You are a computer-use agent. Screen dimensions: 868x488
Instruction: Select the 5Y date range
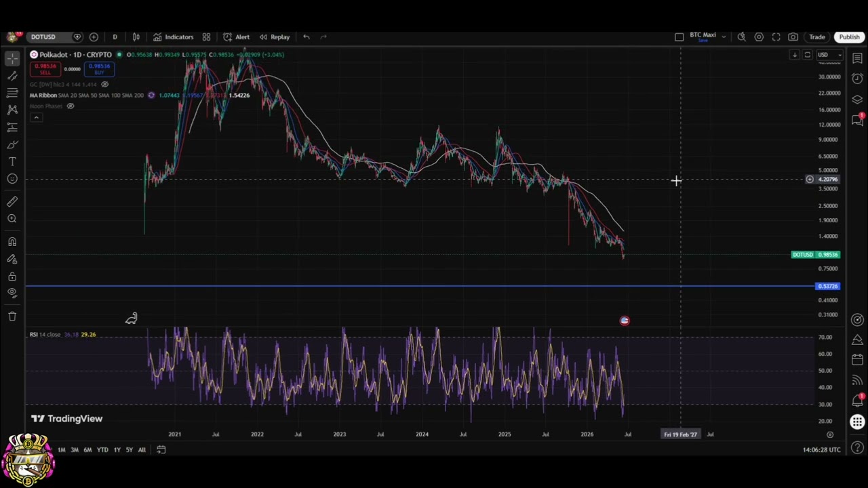click(x=129, y=449)
